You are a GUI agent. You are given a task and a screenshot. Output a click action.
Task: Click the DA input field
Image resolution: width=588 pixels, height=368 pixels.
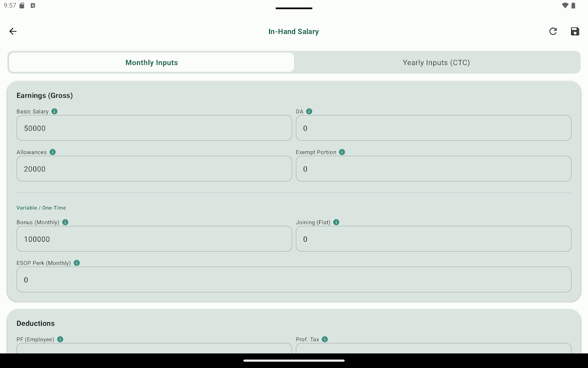pos(433,128)
